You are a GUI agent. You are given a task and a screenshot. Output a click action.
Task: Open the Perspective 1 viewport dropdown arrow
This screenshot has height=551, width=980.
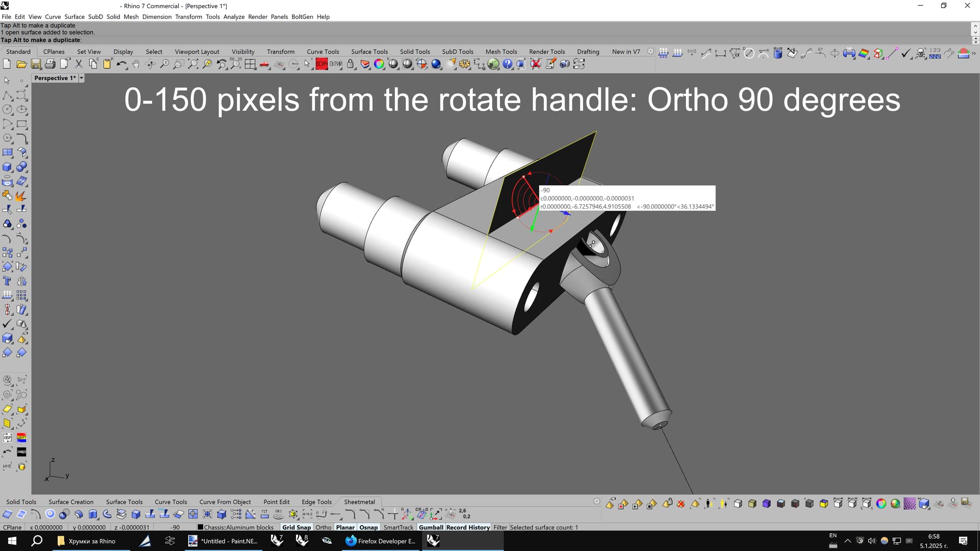pyautogui.click(x=82, y=78)
